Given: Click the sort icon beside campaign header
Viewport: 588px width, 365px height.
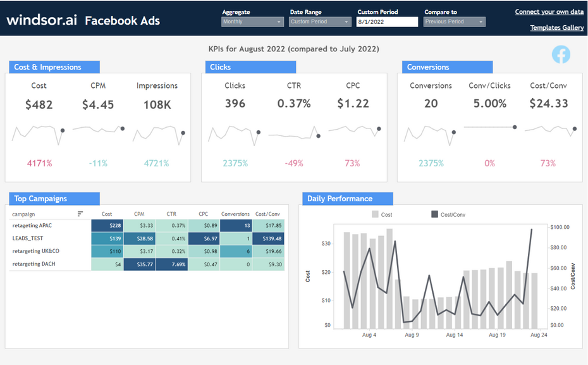Looking at the screenshot, I should click(80, 214).
